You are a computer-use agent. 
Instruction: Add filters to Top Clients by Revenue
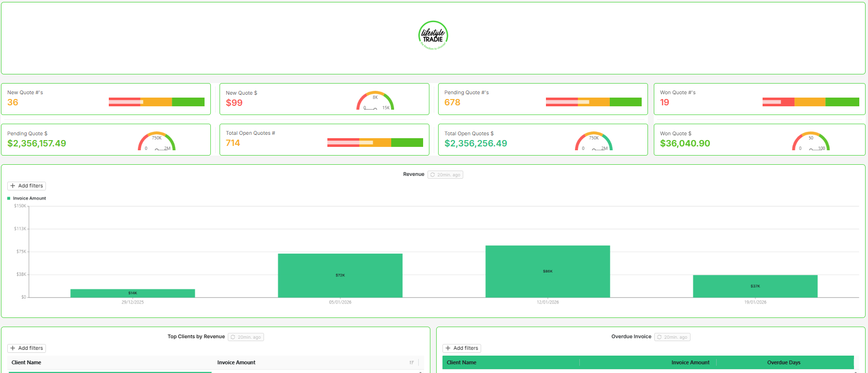27,348
